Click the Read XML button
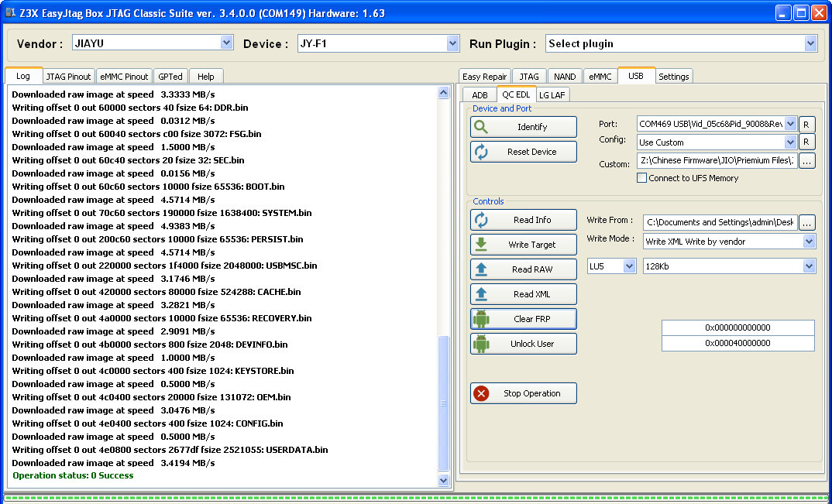This screenshot has height=504, width=832. pyautogui.click(x=523, y=294)
